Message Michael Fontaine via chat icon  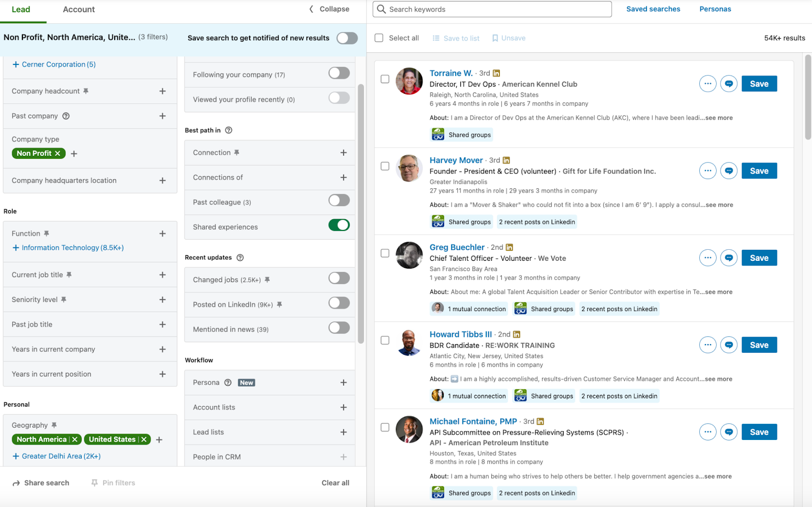pos(729,432)
